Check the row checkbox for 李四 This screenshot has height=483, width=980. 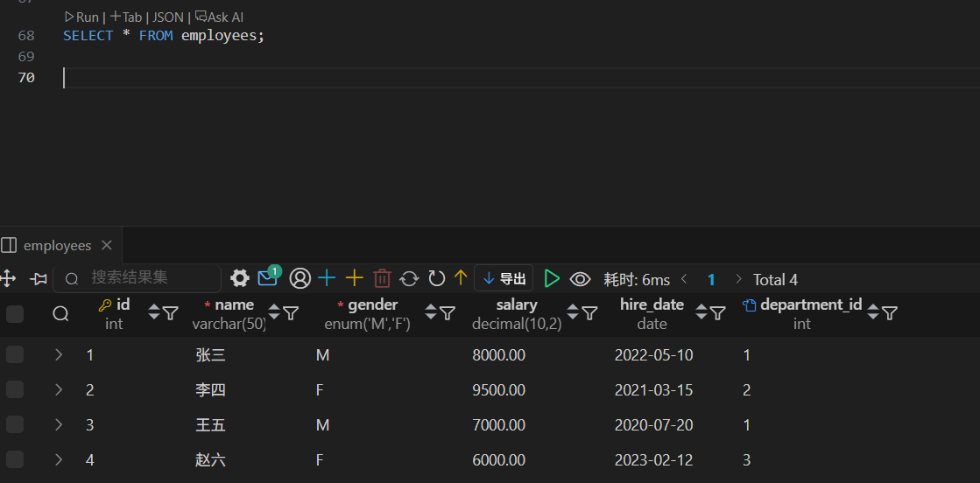pos(14,390)
